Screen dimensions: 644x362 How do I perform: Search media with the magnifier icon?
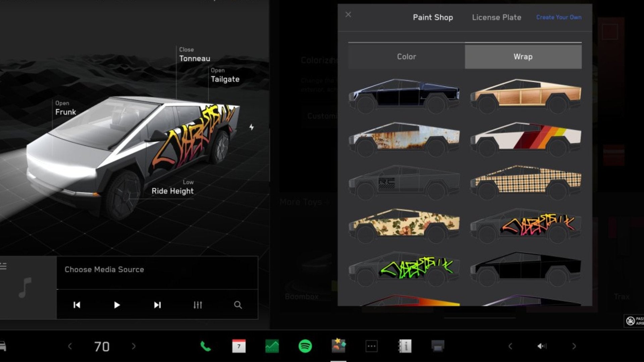click(238, 305)
